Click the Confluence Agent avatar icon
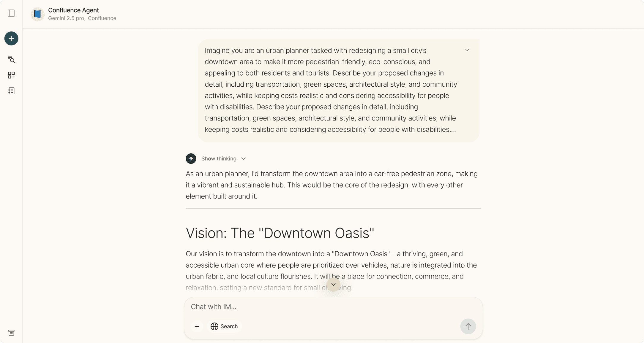 tap(37, 14)
